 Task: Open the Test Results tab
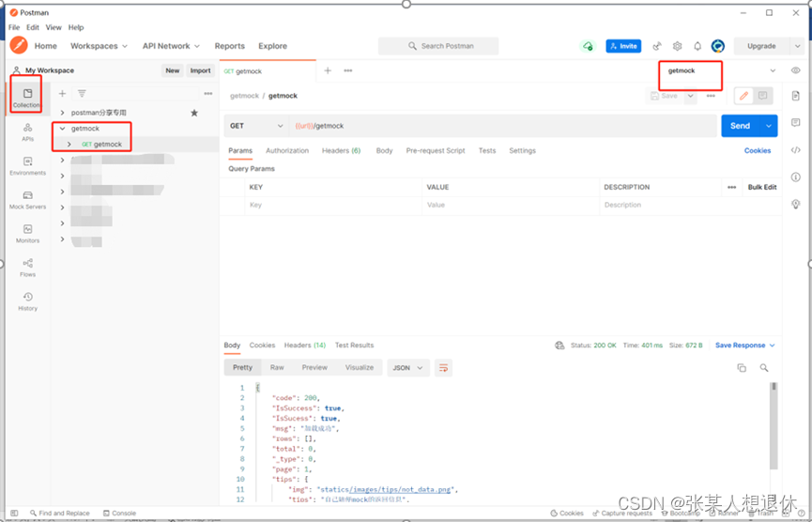coord(354,345)
